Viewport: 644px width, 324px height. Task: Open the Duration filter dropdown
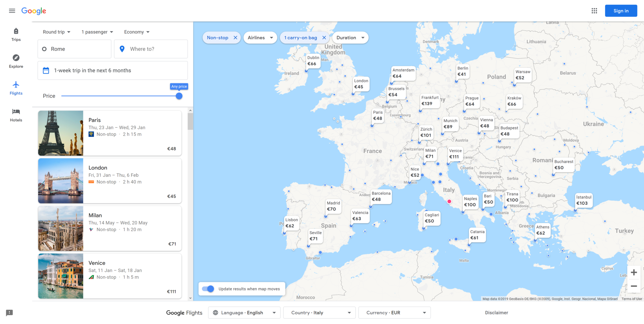coord(350,37)
